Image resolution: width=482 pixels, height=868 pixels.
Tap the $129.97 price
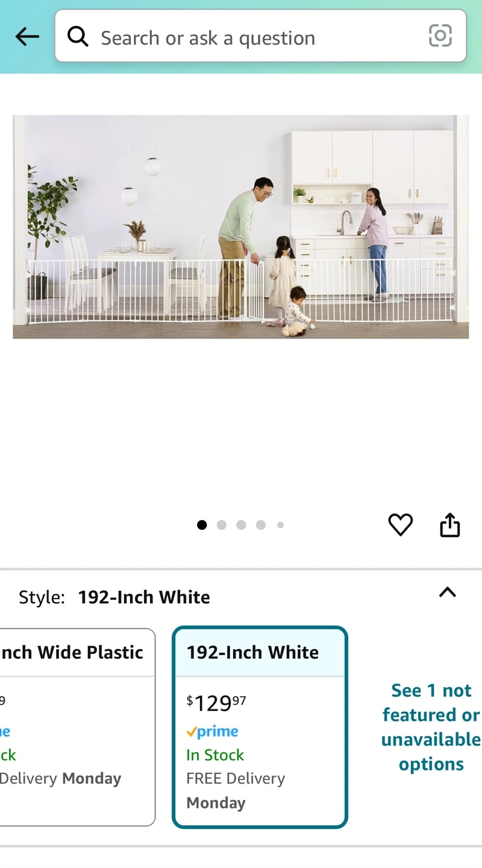(216, 703)
